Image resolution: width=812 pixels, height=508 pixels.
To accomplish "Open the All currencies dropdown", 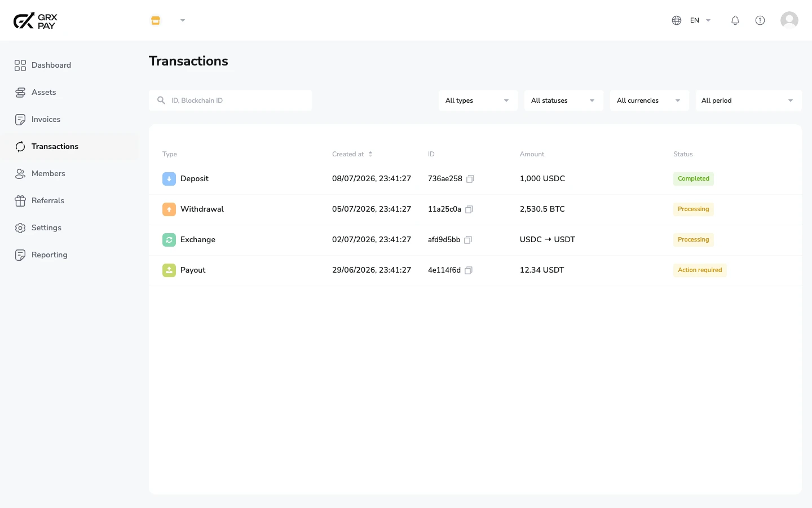I will (649, 100).
